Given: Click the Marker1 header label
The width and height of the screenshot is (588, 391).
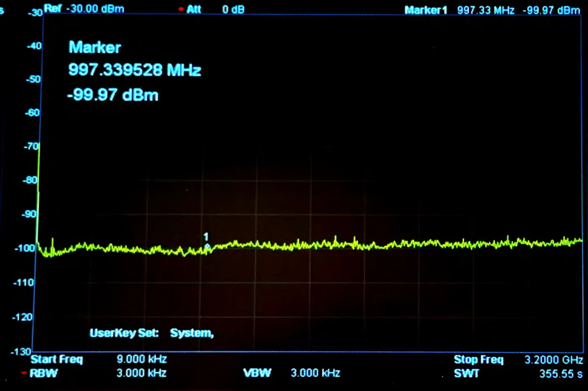Looking at the screenshot, I should [425, 10].
